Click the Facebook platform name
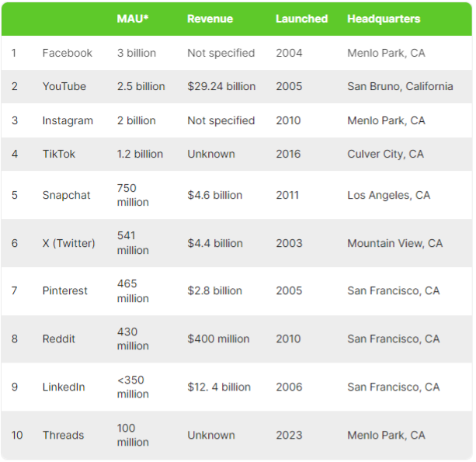Viewport: 476px width, 462px height. pyautogui.click(x=67, y=53)
